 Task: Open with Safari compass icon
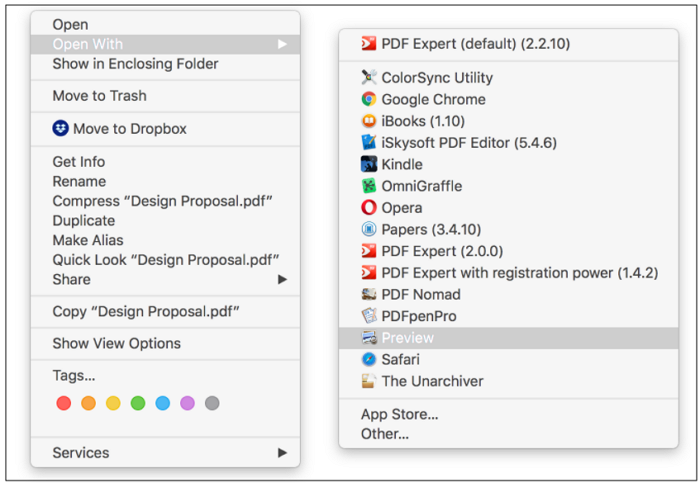pos(369,359)
